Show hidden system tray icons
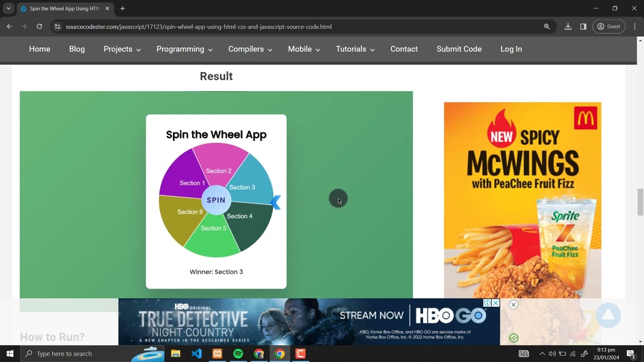Viewport: 644px width, 362px height. tap(542, 353)
